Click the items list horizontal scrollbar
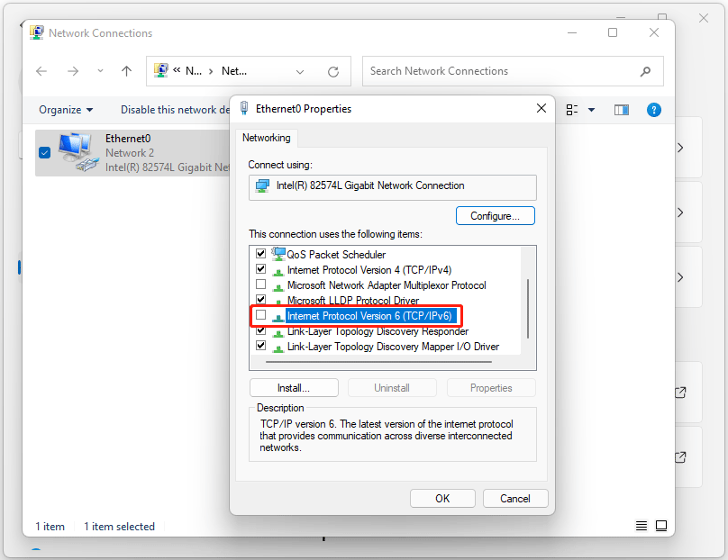 378,362
